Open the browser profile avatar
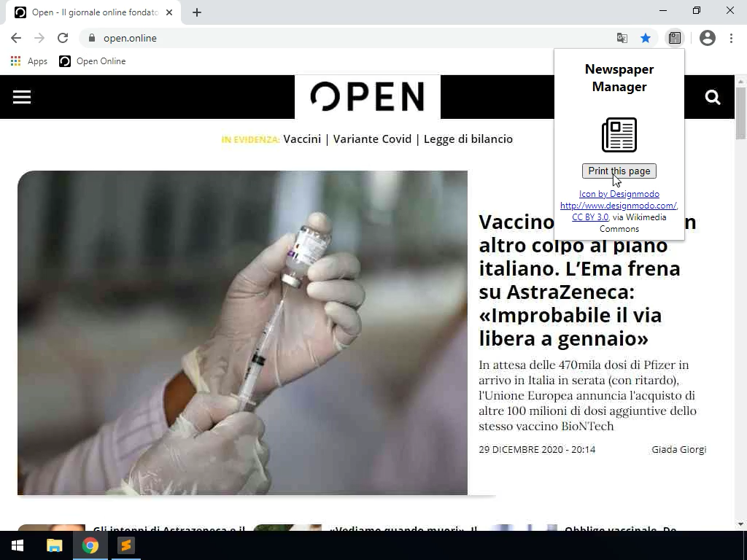Image resolution: width=747 pixels, height=560 pixels. point(708,38)
